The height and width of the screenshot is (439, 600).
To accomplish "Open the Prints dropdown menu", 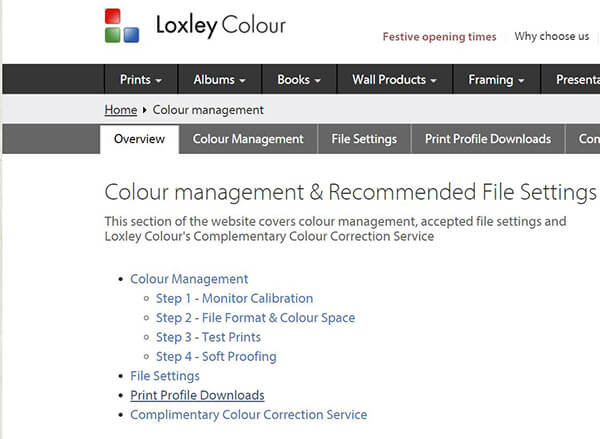I will point(141,80).
